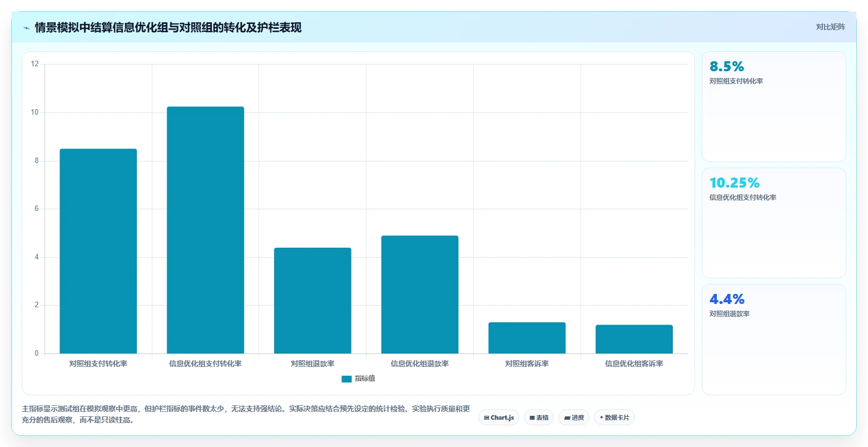Viewport: 868px width, 447px height.
Task: Click x-axis label 信息优化组退款率
Action: (x=420, y=364)
